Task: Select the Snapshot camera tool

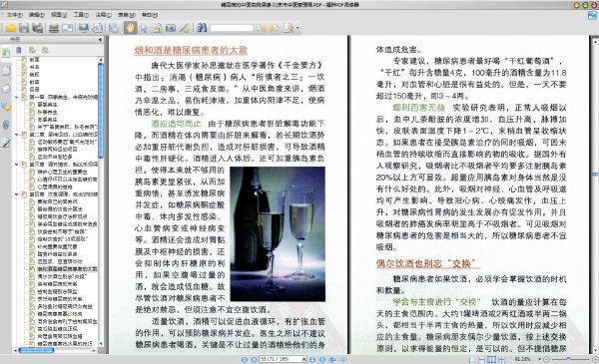Action: point(171,28)
